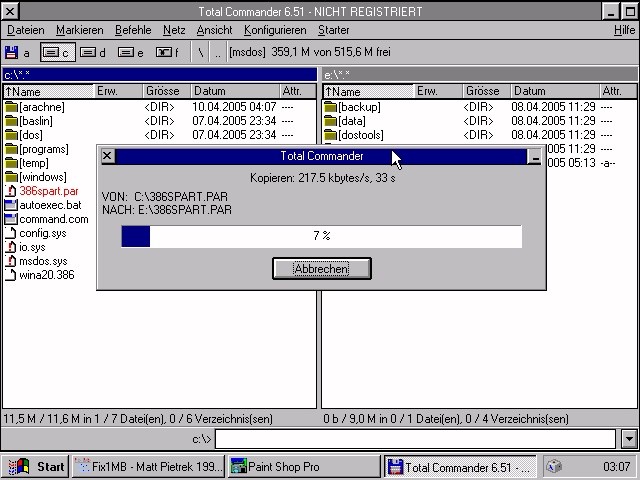This screenshot has width=640, height=480.
Task: Sort left panel by Erw. column
Action: click(x=119, y=91)
